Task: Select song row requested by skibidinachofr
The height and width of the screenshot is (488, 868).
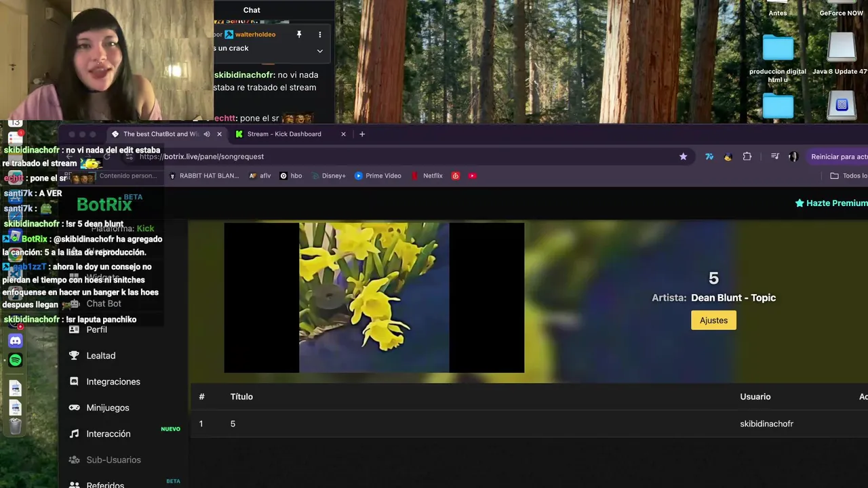Action: 529,424
